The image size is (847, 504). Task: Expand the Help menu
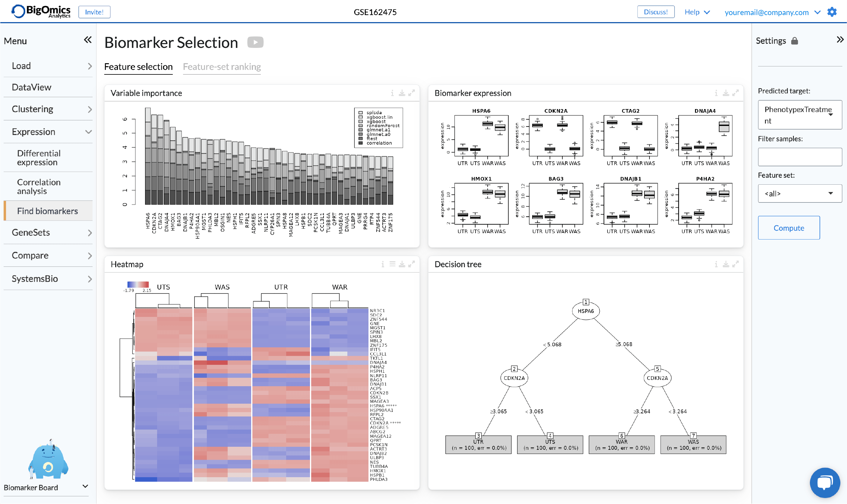pos(697,12)
